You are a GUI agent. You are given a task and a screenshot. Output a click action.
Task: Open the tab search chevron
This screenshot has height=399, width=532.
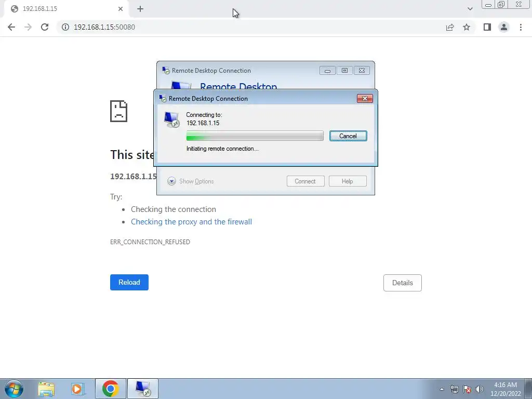470,9
